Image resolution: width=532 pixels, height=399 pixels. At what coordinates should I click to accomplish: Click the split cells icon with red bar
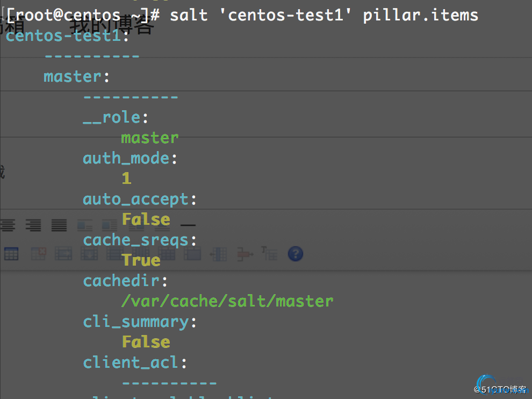tap(245, 254)
